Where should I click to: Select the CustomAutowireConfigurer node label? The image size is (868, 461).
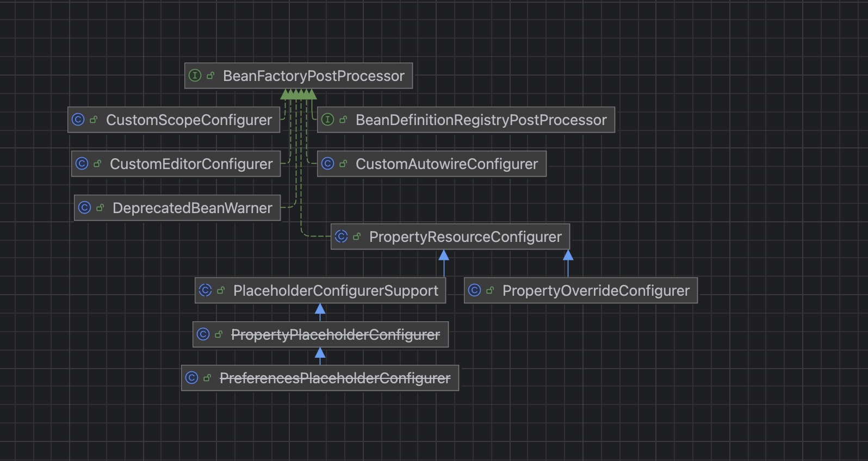[447, 164]
